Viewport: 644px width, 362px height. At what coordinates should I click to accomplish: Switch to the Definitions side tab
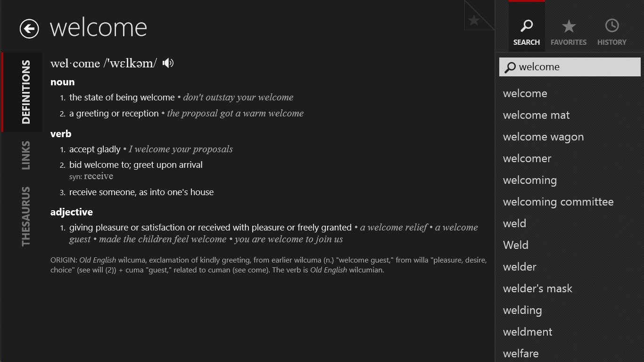click(25, 92)
